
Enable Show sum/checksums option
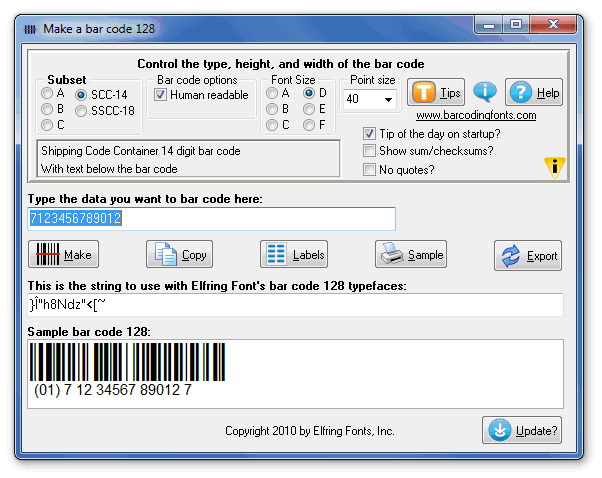pos(369,151)
